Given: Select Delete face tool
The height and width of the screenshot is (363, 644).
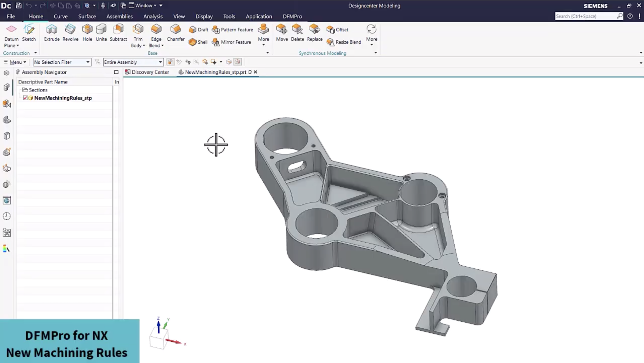Looking at the screenshot, I should pyautogui.click(x=297, y=33).
